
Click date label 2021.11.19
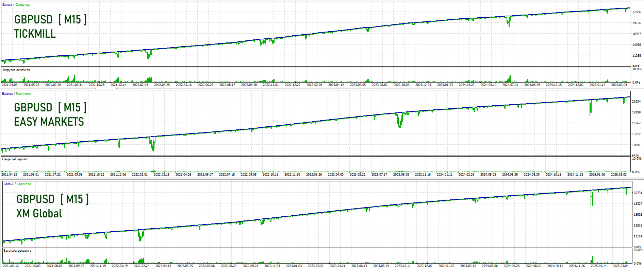tap(98, 266)
